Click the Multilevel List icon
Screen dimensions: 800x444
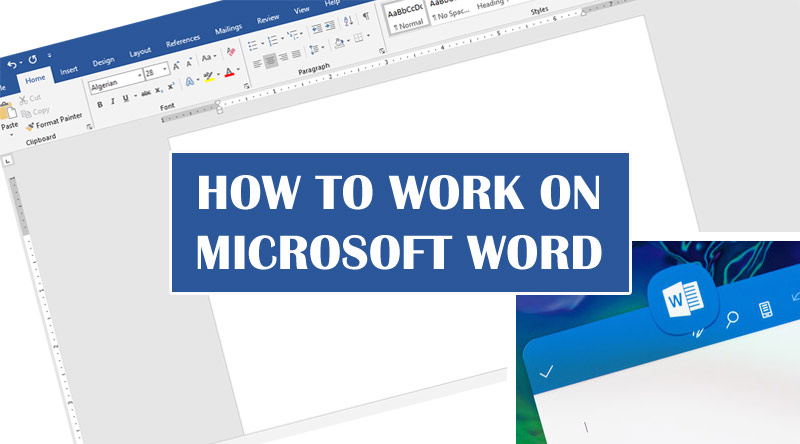tap(293, 35)
